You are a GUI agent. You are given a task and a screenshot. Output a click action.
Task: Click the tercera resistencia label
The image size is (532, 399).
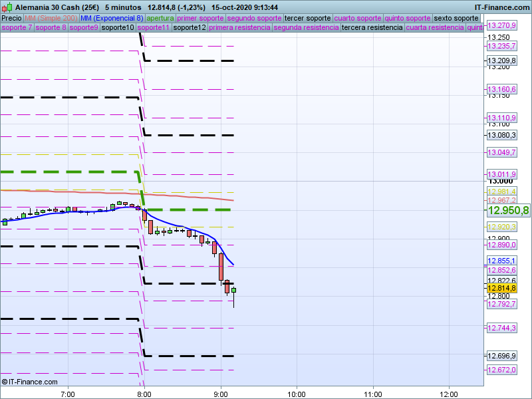372,28
